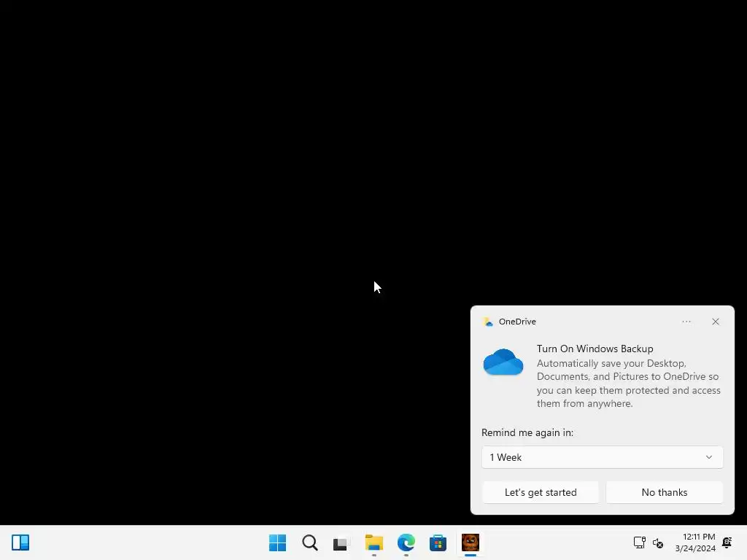Open taskbar Search
Image resolution: width=747 pixels, height=560 pixels.
(x=309, y=542)
